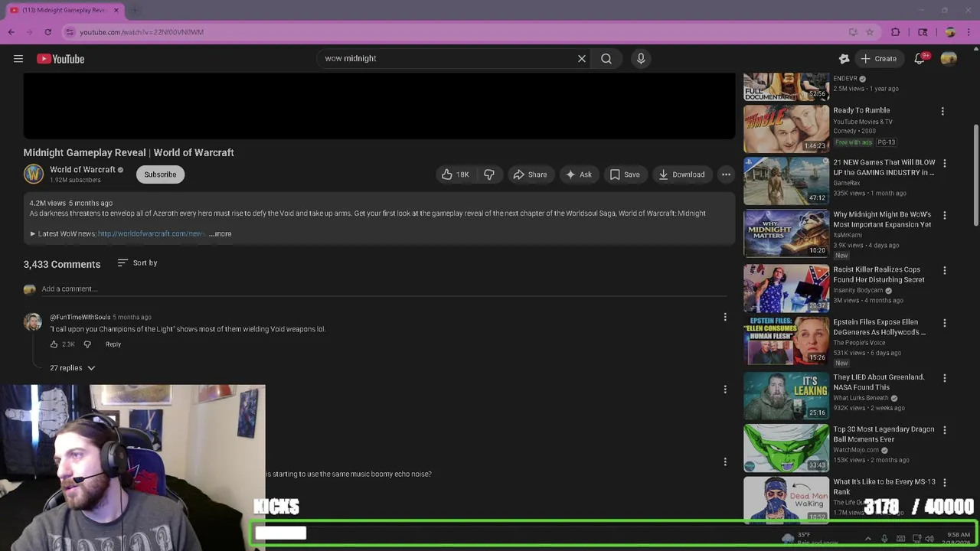Viewport: 980px width, 551px height.
Task: Click the Create button
Action: point(878,59)
